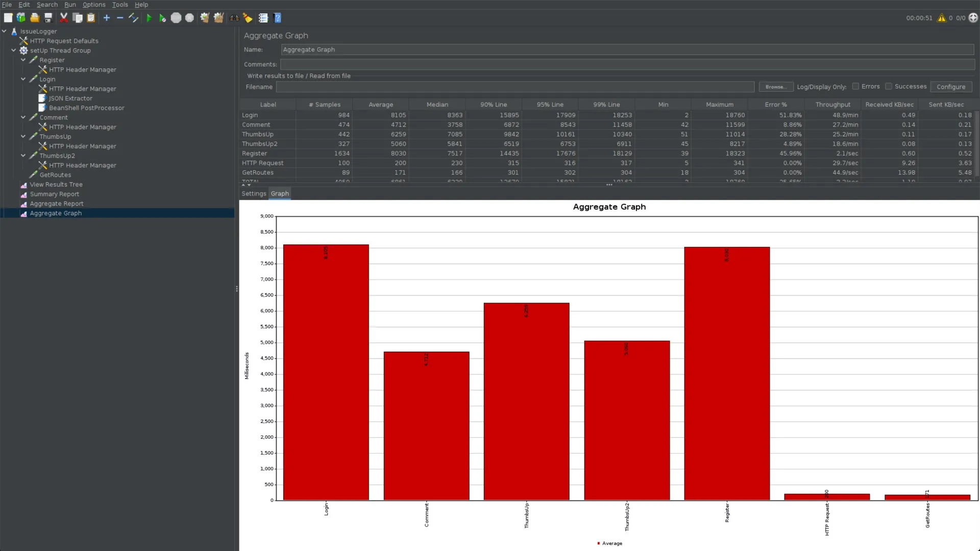Collapse the ThumbsUp2 tree node
This screenshot has width=980, height=551.
(x=23, y=156)
